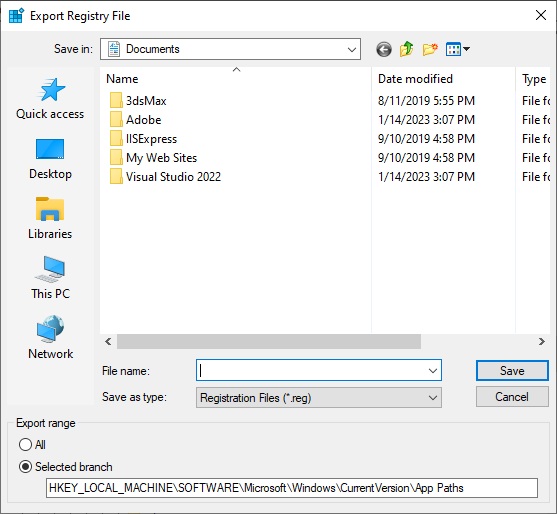Image resolution: width=557 pixels, height=514 pixels.
Task: Create a new folder
Action: coord(430,49)
